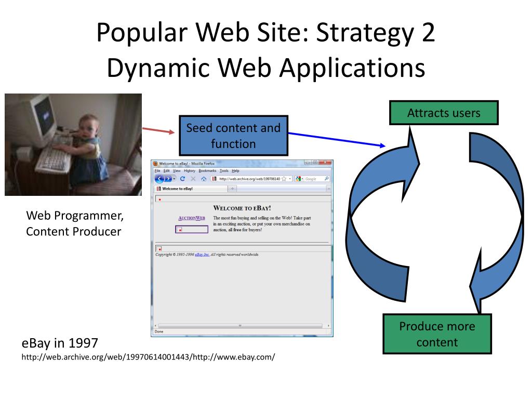The image size is (532, 399).
Task: Open the address bar URL history dropdown
Action: pyautogui.click(x=290, y=179)
